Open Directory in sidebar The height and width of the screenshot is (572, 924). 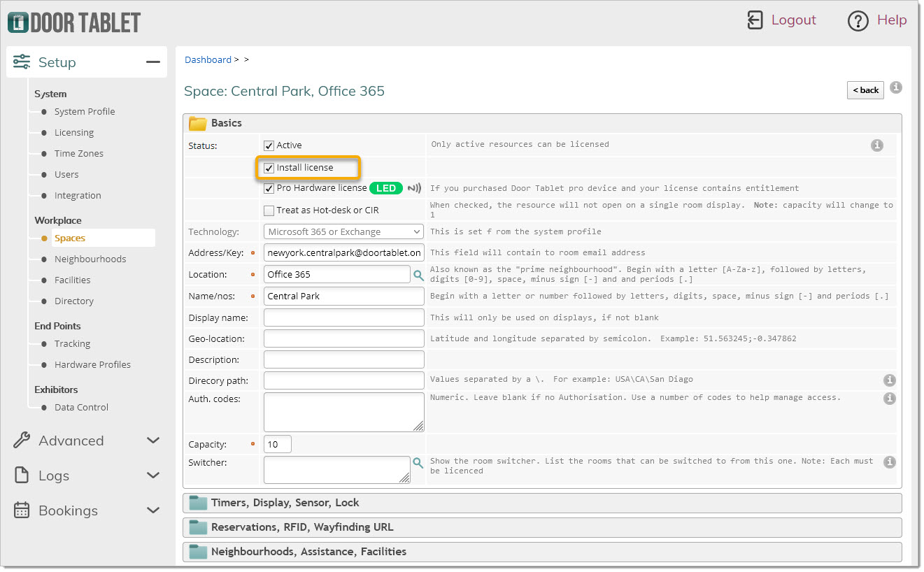(74, 301)
